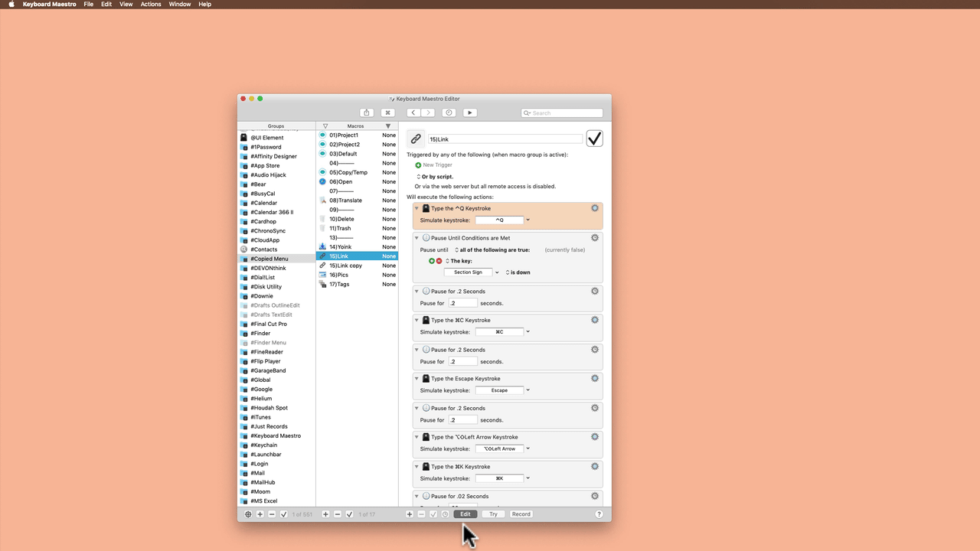Viewport: 980px width, 551px height.
Task: Click the red remove condition icon
Action: pos(439,261)
